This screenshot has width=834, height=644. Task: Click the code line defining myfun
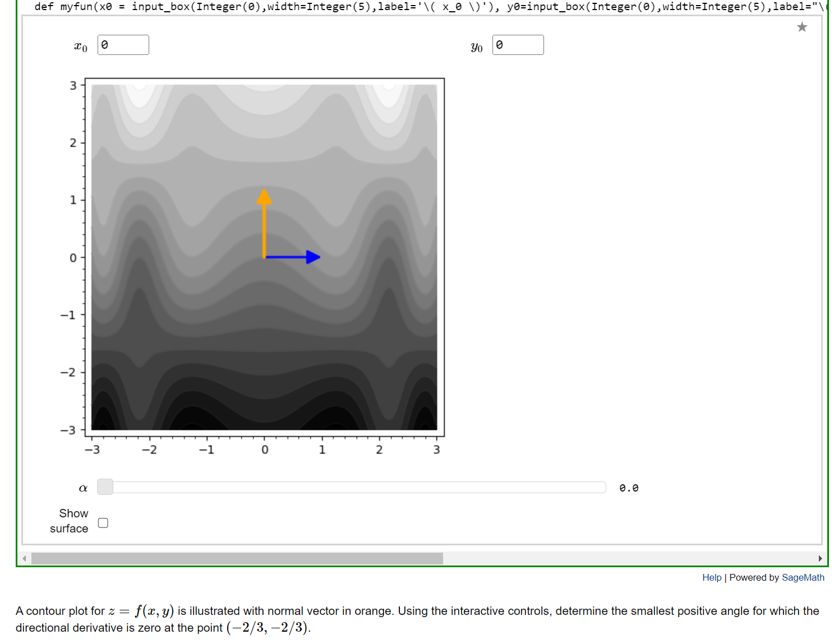point(224,7)
